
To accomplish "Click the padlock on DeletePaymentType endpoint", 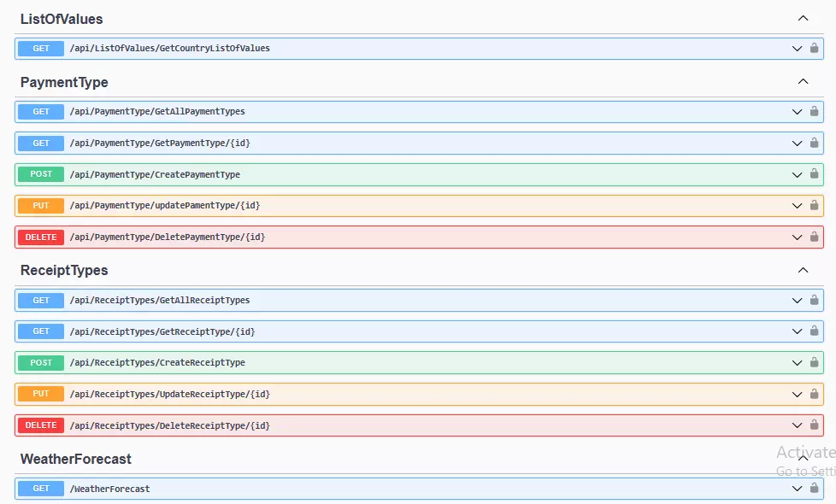I will pos(814,237).
